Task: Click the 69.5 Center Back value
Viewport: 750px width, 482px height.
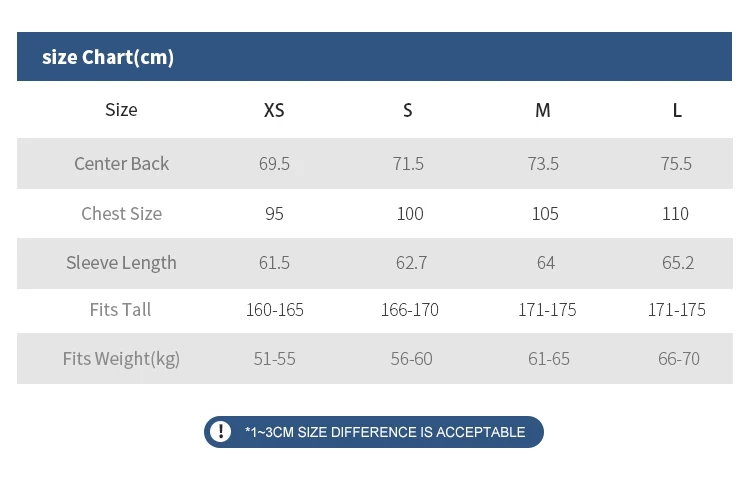Action: pos(274,164)
